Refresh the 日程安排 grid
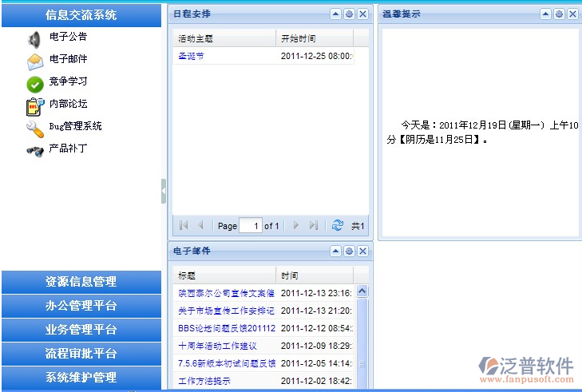The image size is (582, 392). click(x=338, y=225)
